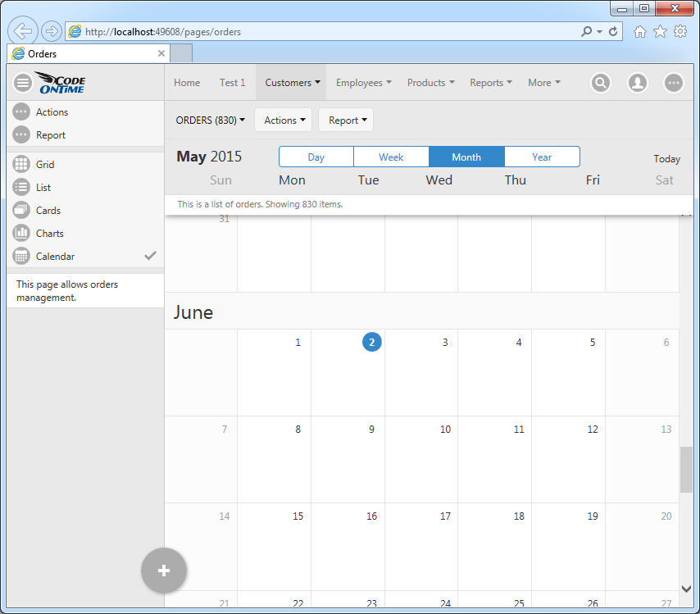Expand the Reports menu

491,83
